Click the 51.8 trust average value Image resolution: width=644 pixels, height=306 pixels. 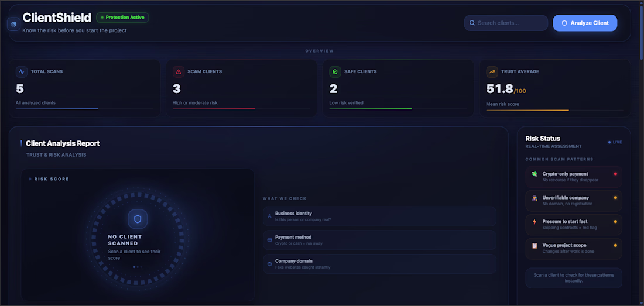499,88
